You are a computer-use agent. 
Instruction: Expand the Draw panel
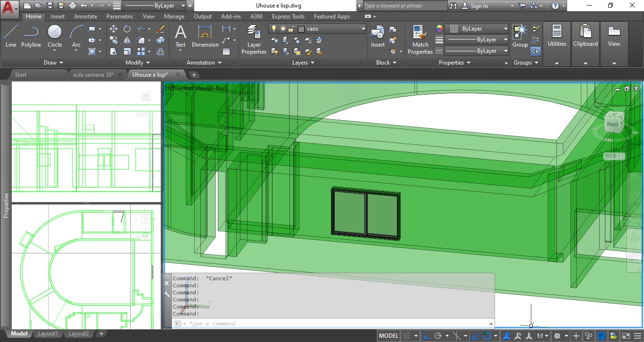tap(53, 63)
